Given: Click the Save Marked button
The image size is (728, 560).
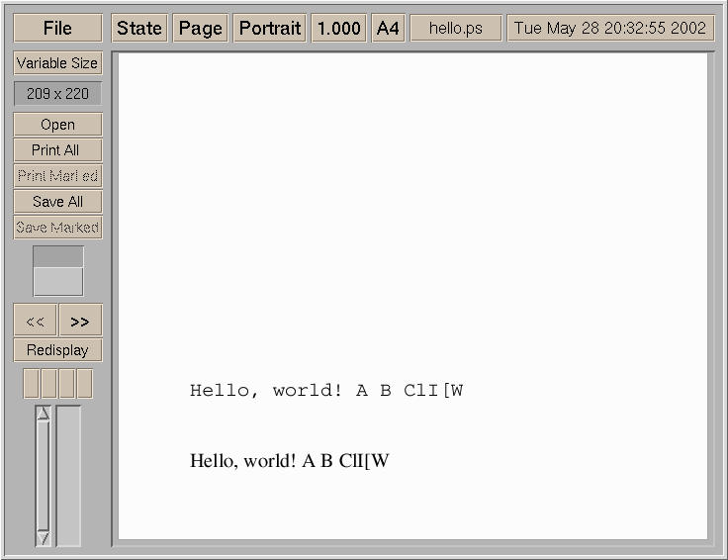Looking at the screenshot, I should 57,227.
